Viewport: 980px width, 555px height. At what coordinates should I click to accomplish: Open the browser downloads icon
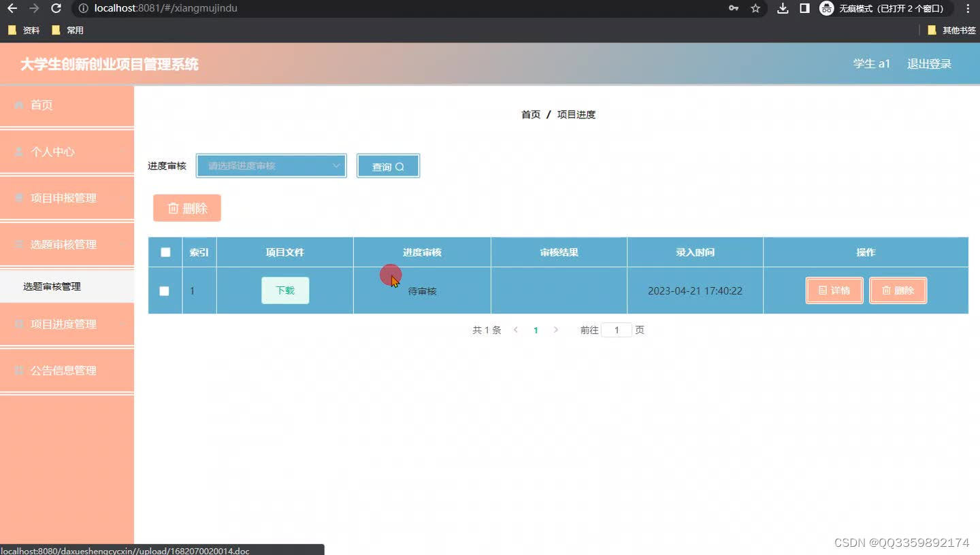pyautogui.click(x=783, y=8)
